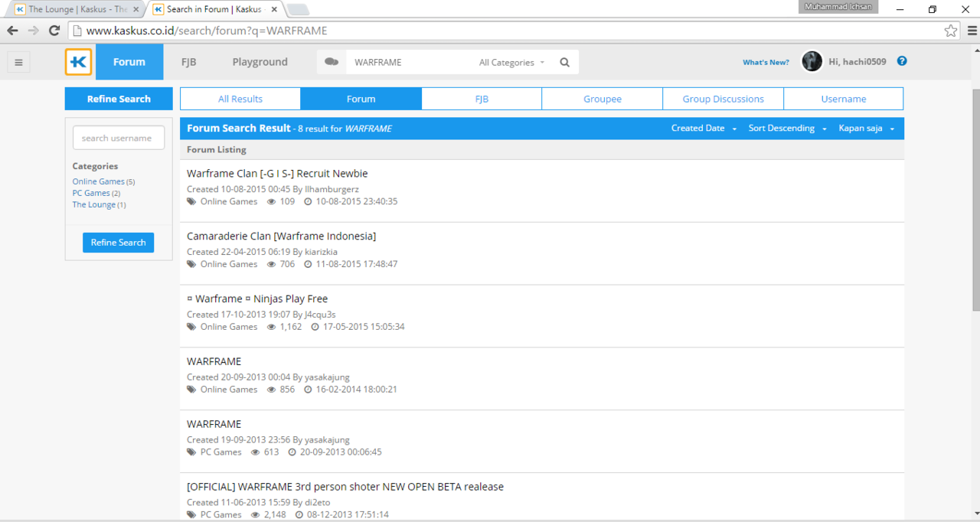
Task: Switch to The Lounge browser tab
Action: [77, 10]
